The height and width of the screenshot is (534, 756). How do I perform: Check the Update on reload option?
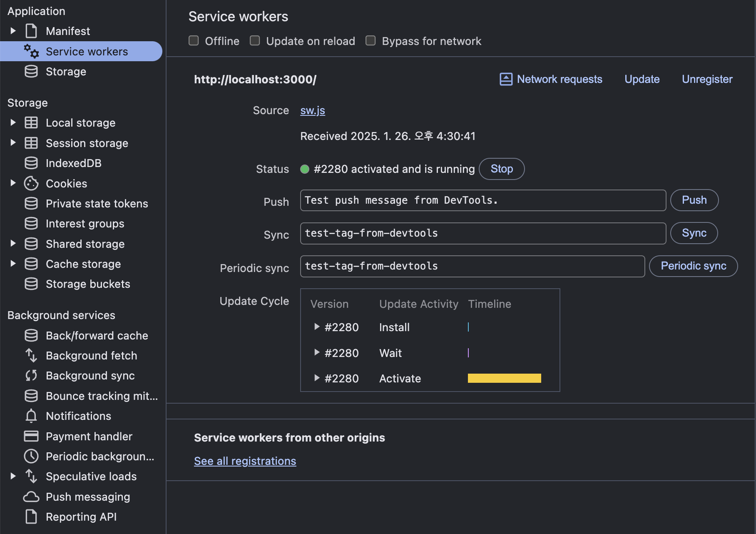255,41
